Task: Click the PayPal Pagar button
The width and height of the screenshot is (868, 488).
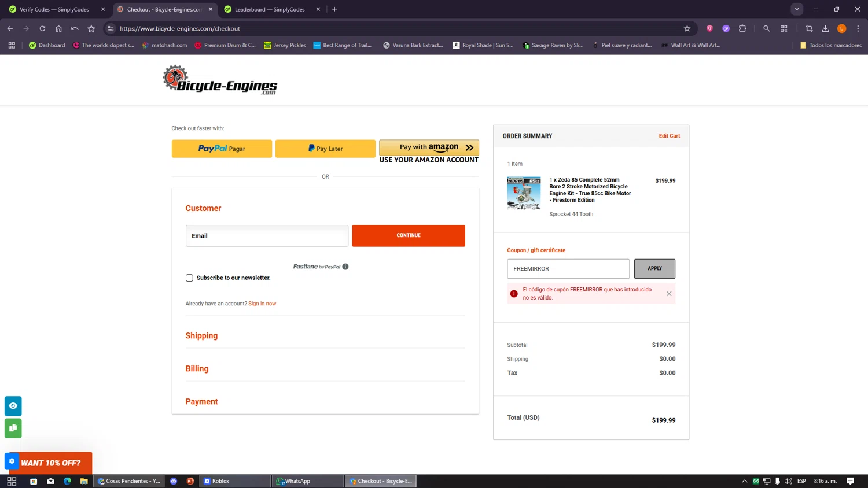Action: 222,149
